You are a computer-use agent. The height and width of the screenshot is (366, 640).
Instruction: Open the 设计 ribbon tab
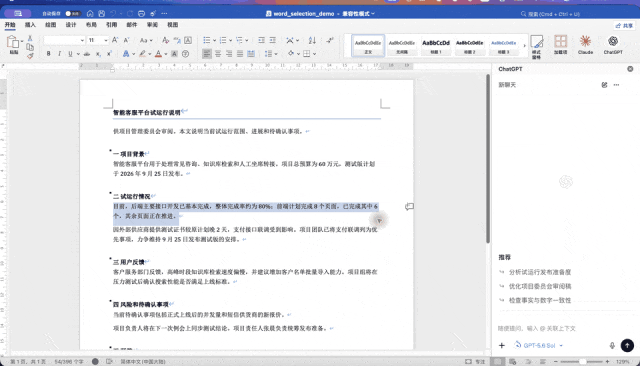pyautogui.click(x=71, y=25)
